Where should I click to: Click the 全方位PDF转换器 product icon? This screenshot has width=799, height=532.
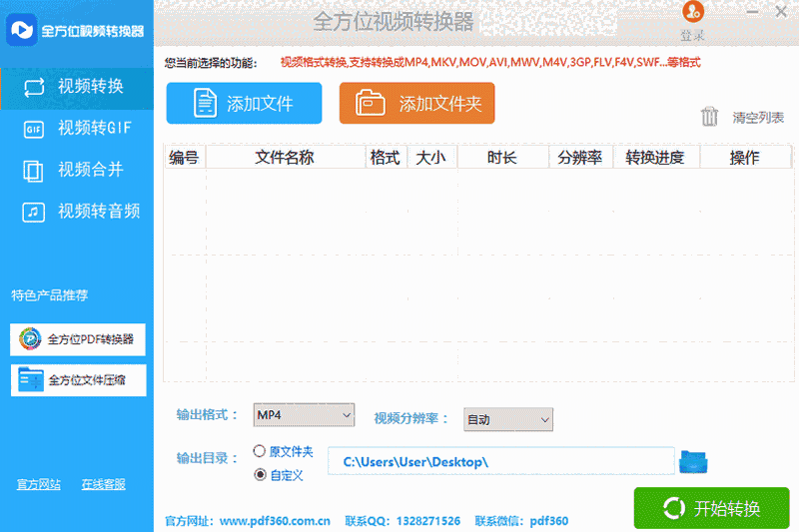point(30,339)
